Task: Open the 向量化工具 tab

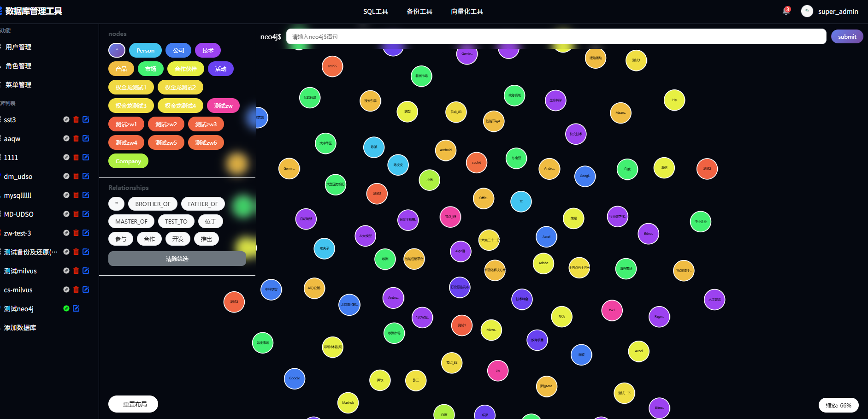Action: pyautogui.click(x=466, y=12)
